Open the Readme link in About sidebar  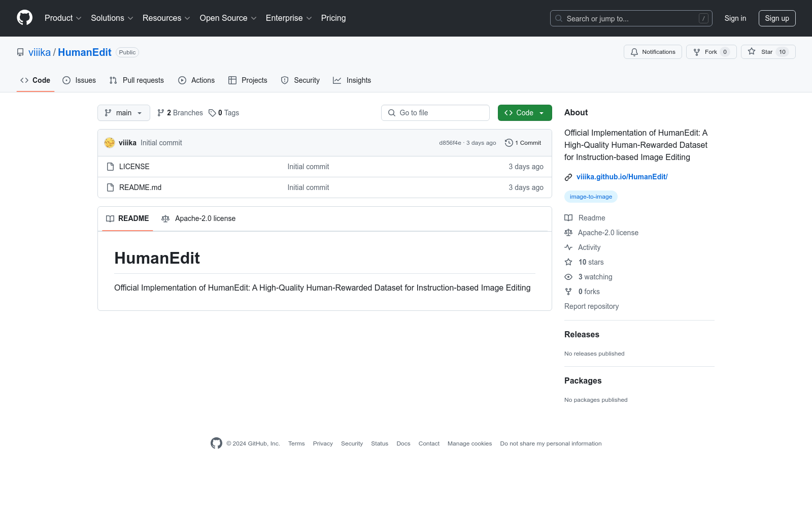[585, 218]
